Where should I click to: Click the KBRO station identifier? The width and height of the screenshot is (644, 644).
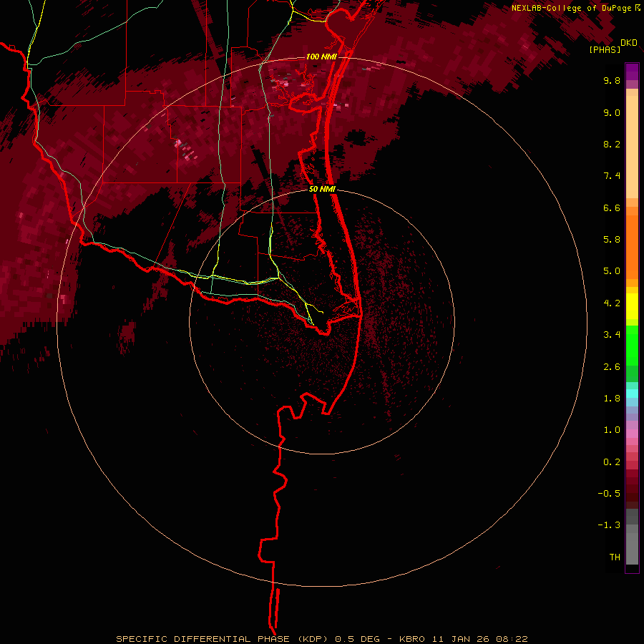coord(414,639)
